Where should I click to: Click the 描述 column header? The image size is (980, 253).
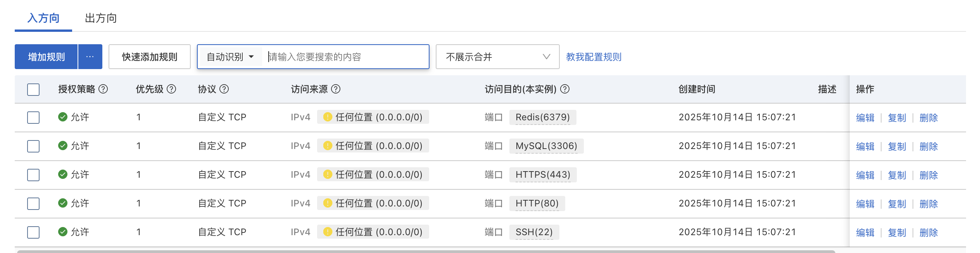coord(827,89)
